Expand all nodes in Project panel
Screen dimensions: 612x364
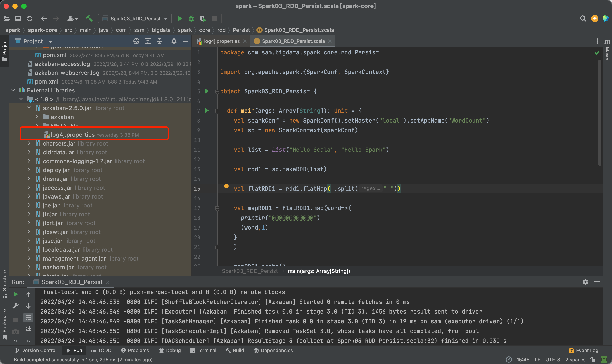tap(148, 41)
